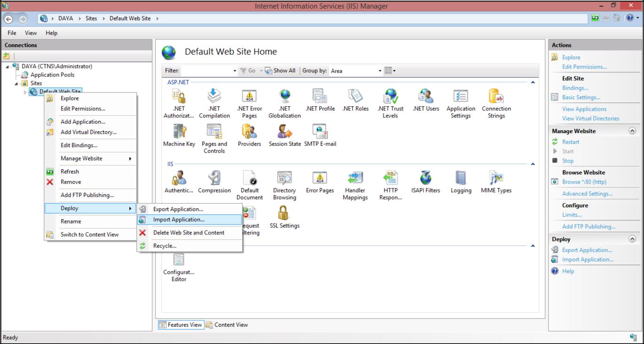Click Bindings link under Edit Site
The image size is (644, 344).
coord(575,88)
